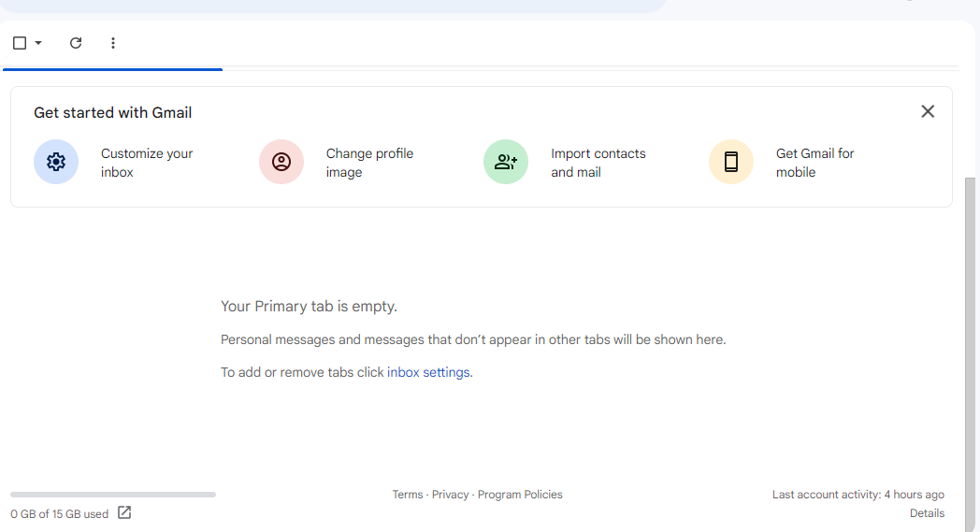This screenshot has width=980, height=532.
Task: Click the Get started with Gmail heading
Action: coord(112,112)
